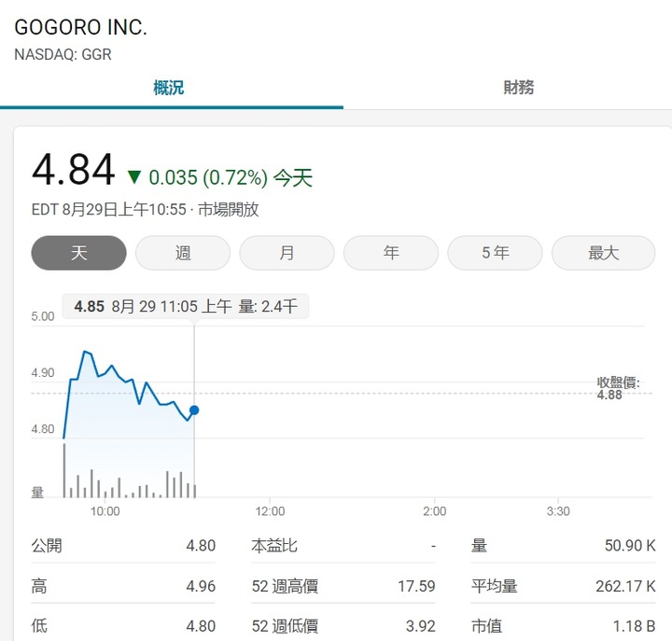This screenshot has height=641, width=672.
Task: Click the 收盤價 4.88 reference label
Action: coord(618,388)
